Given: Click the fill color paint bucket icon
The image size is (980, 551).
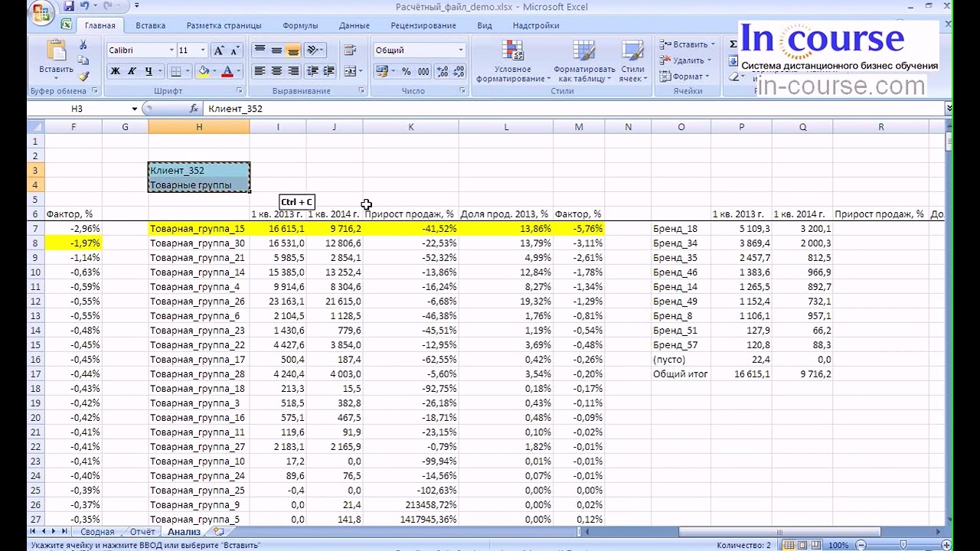Looking at the screenshot, I should pos(203,71).
